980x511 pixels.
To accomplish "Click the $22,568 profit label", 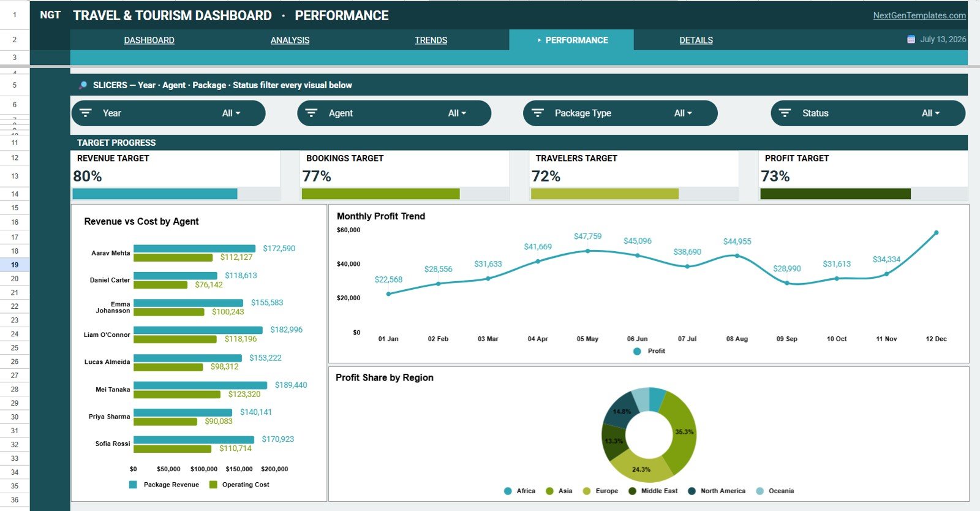I will coord(388,279).
